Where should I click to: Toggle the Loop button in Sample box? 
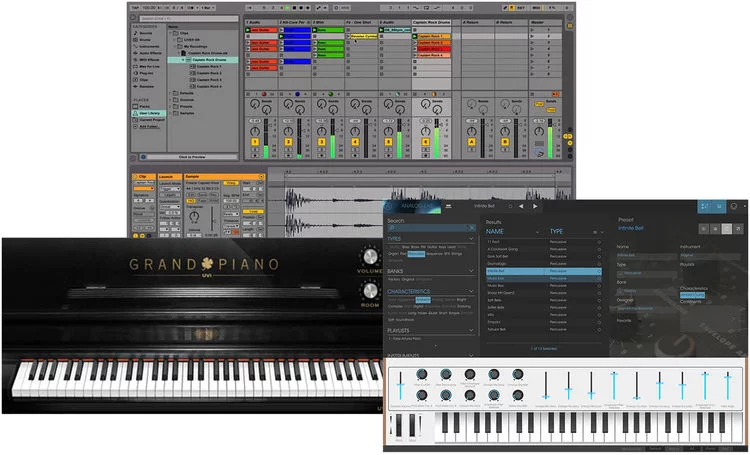coord(254,211)
